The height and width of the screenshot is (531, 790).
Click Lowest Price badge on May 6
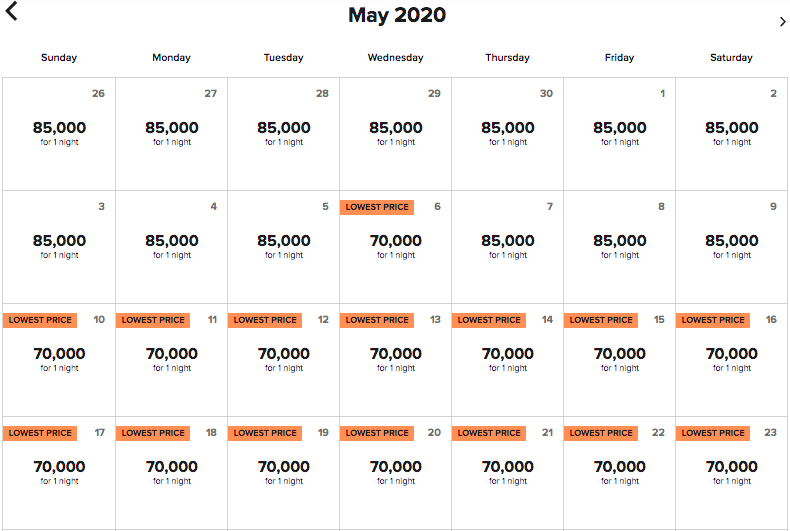click(x=377, y=207)
